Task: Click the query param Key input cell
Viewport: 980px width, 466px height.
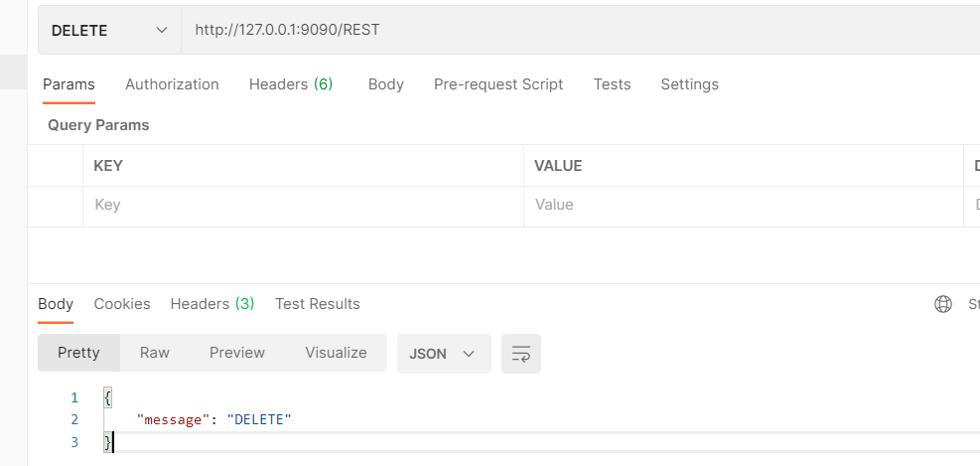Action: coord(303,205)
